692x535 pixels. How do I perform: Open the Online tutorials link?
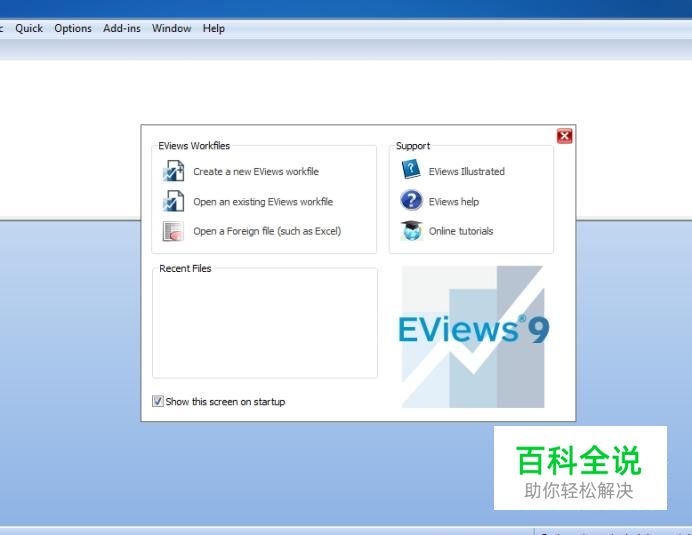point(461,231)
